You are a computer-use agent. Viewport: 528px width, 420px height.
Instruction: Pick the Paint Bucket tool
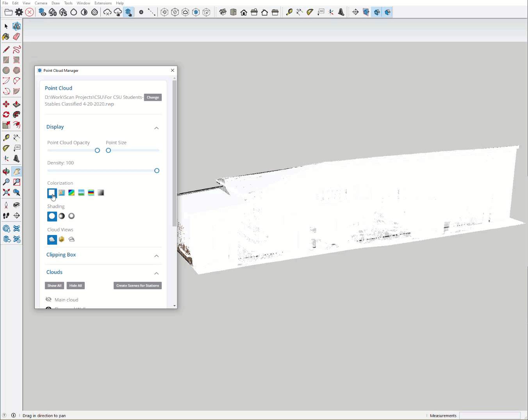coord(6,37)
